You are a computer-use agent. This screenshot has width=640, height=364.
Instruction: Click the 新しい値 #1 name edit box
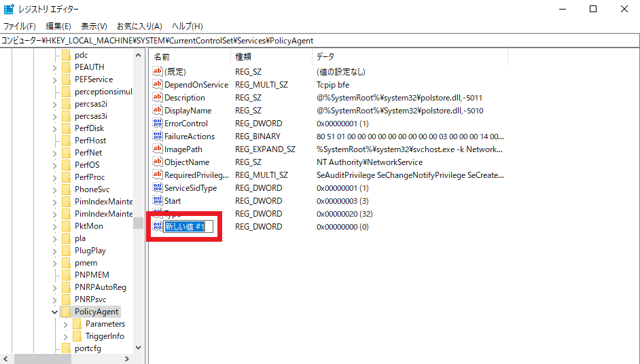click(188, 226)
